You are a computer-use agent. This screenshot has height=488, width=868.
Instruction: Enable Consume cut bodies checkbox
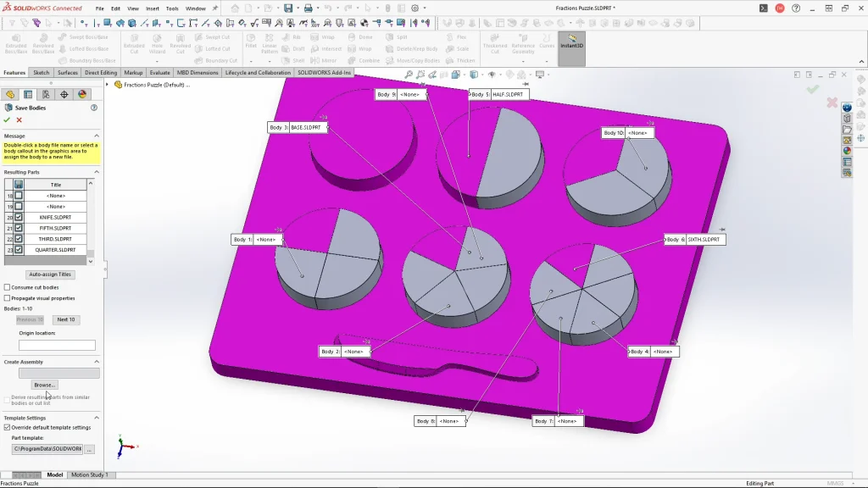(x=8, y=287)
